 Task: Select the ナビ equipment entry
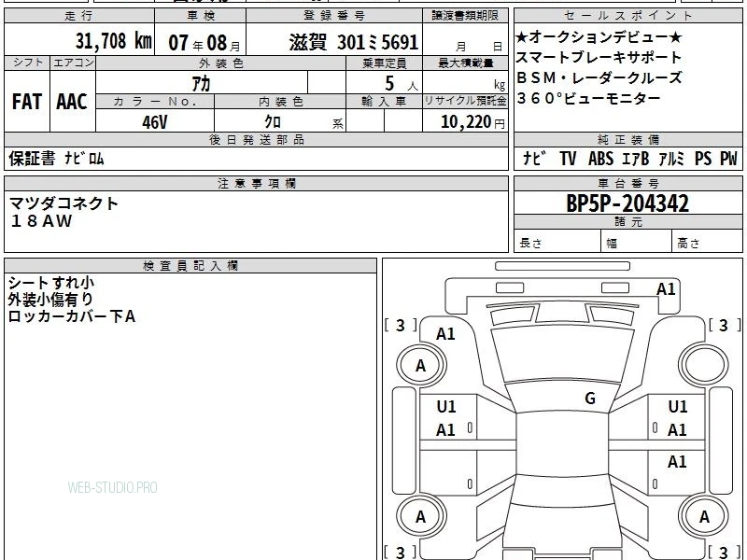pos(534,159)
